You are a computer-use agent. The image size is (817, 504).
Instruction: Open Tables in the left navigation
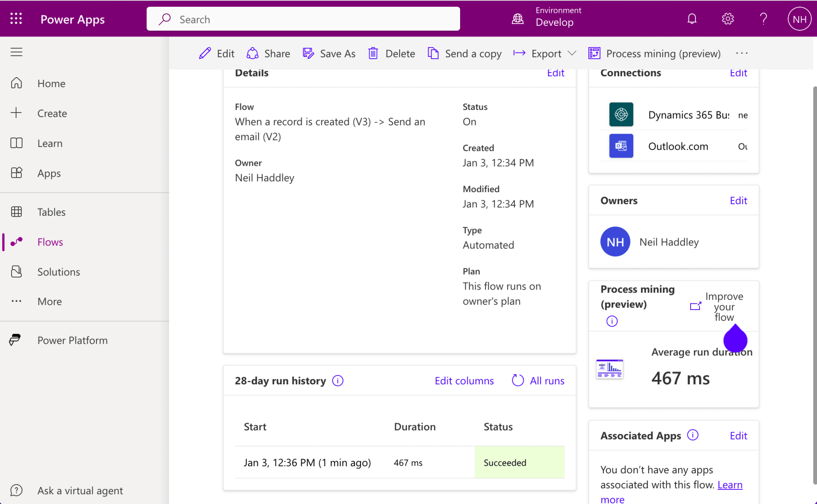(51, 212)
